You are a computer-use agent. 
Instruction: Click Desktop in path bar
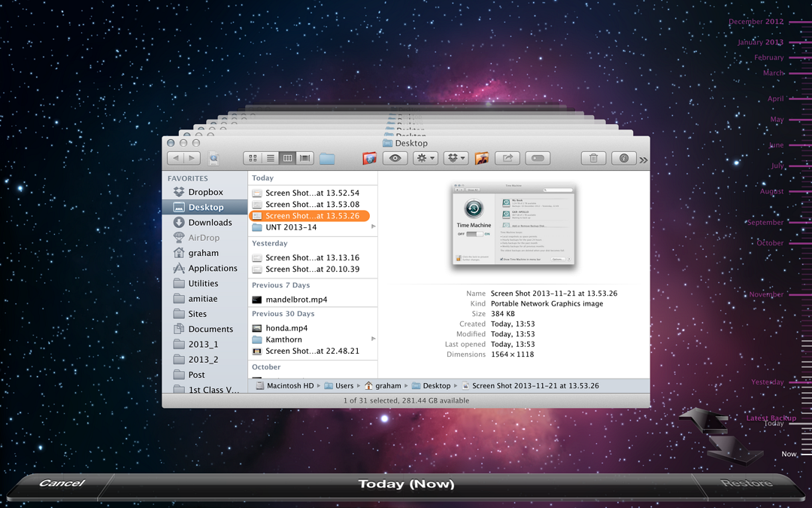click(432, 385)
